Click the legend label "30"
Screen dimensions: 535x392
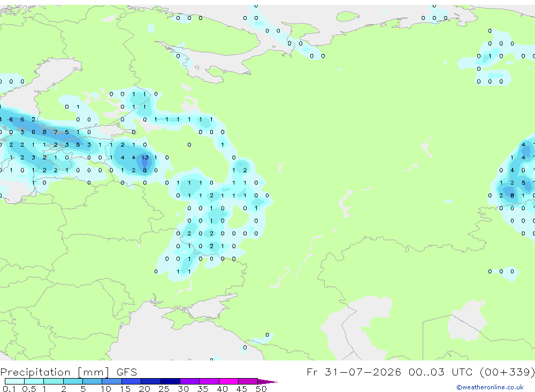pyautogui.click(x=184, y=389)
